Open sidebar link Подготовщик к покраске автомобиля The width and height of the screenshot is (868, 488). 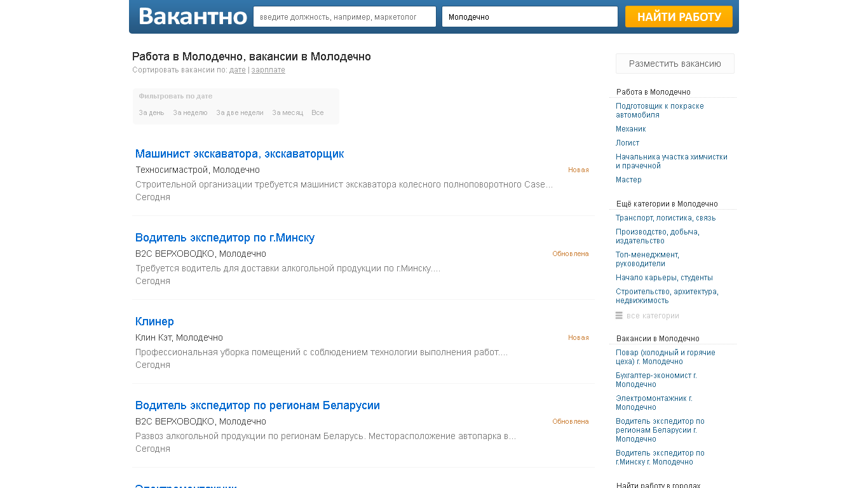660,111
